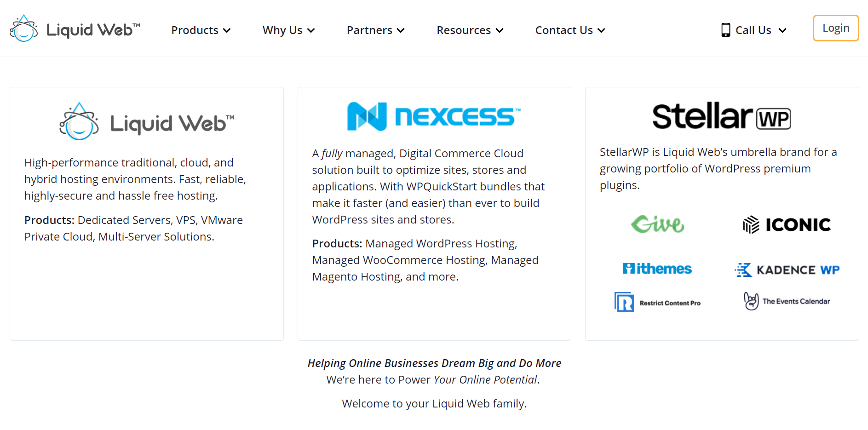Click the Login button
The image size is (868, 430).
pyautogui.click(x=836, y=28)
